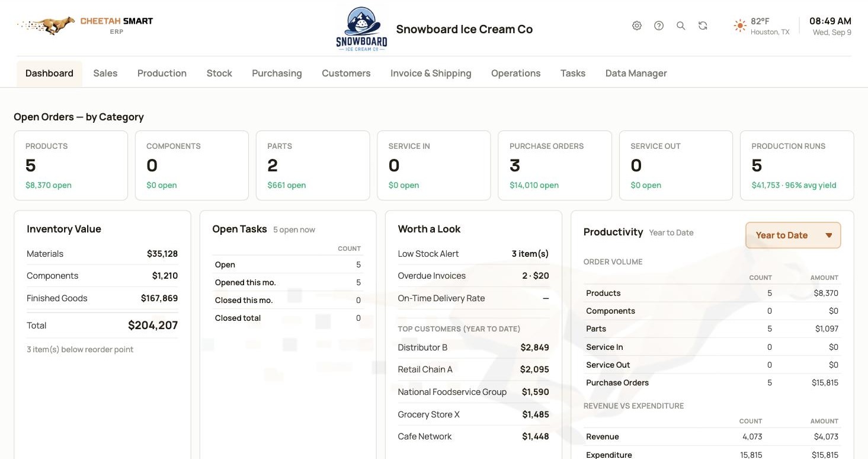
Task: Click the Materials inventory row
Action: 102,254
